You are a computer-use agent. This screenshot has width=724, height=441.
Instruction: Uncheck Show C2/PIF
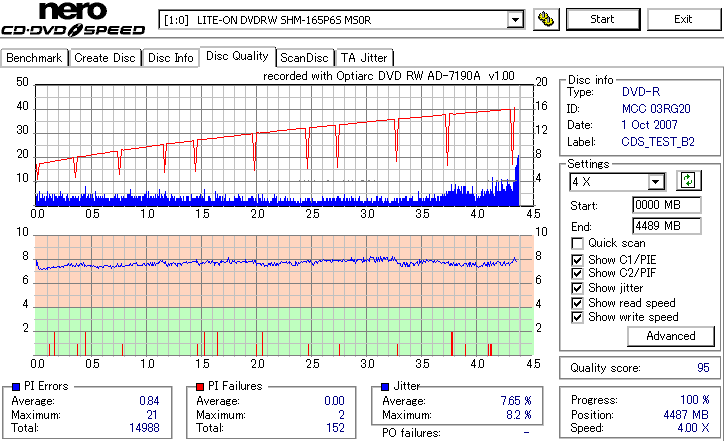pyautogui.click(x=577, y=273)
